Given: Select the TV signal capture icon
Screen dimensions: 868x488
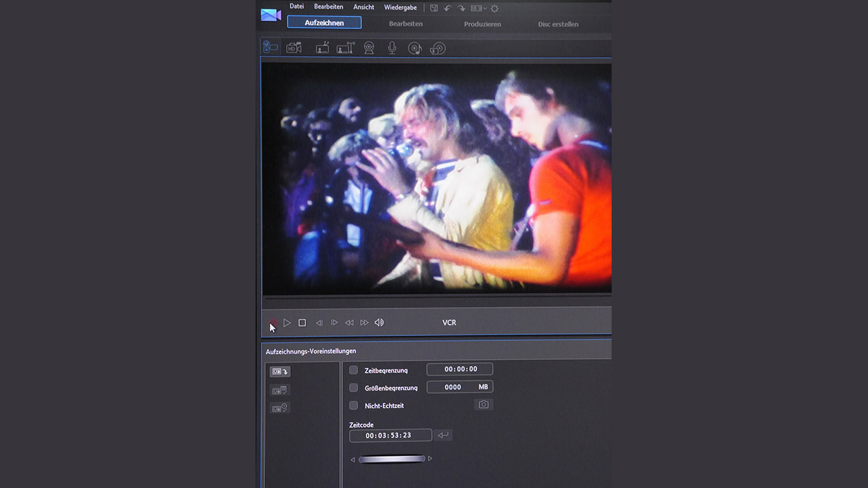Looking at the screenshot, I should (323, 48).
